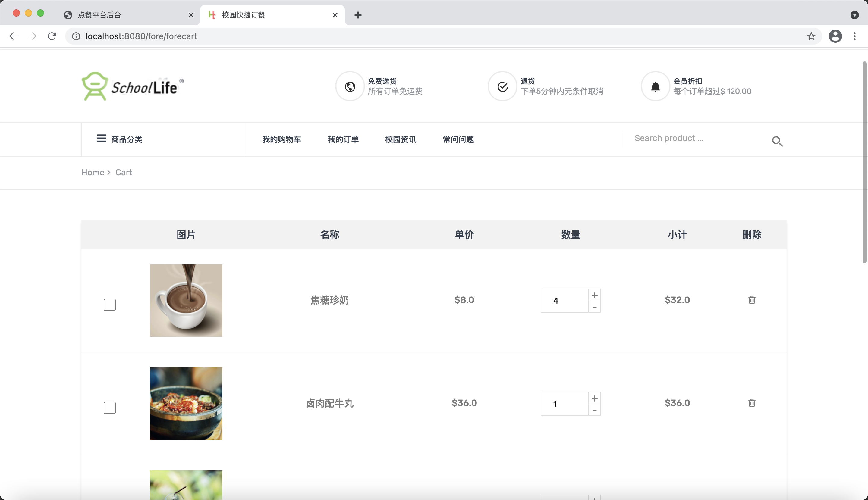This screenshot has height=500, width=868.
Task: Click the 卤肉配牛丸 bowl thumbnail
Action: point(186,404)
